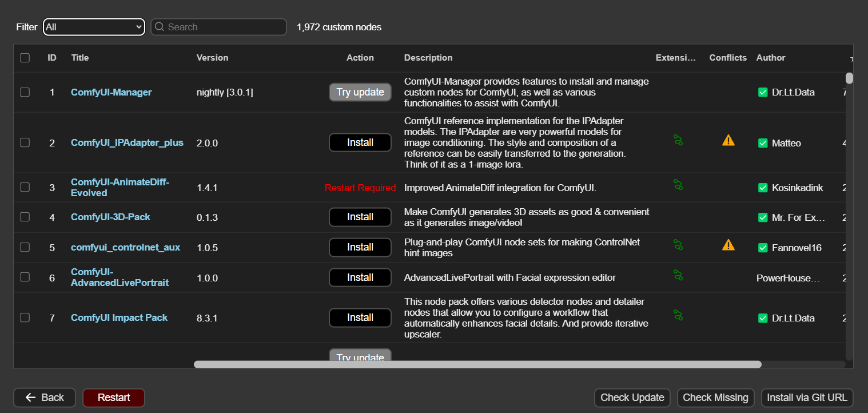Click the PowerHouse… author cell
This screenshot has width=868, height=413.
tap(788, 278)
